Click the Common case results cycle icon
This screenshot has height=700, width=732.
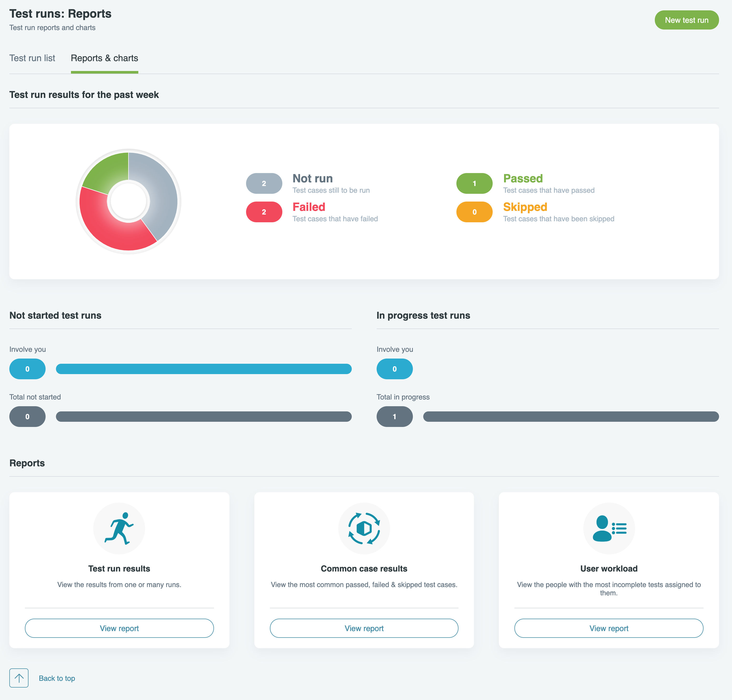coord(364,528)
